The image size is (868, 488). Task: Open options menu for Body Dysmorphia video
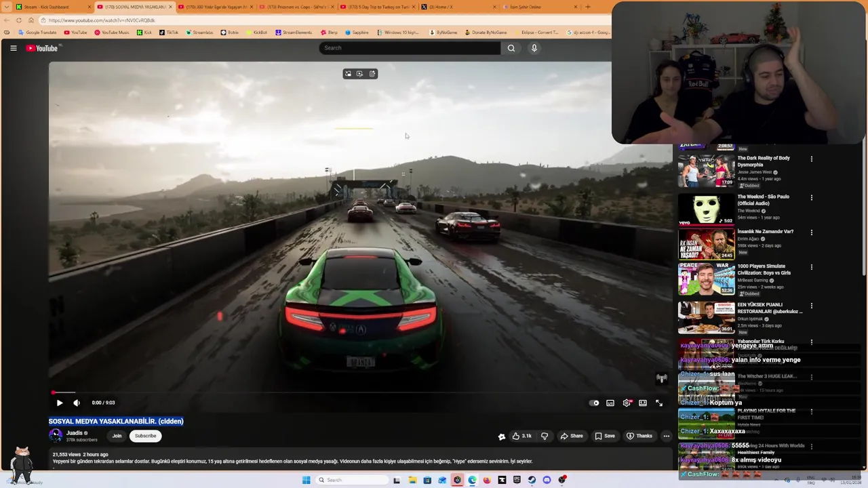[812, 159]
